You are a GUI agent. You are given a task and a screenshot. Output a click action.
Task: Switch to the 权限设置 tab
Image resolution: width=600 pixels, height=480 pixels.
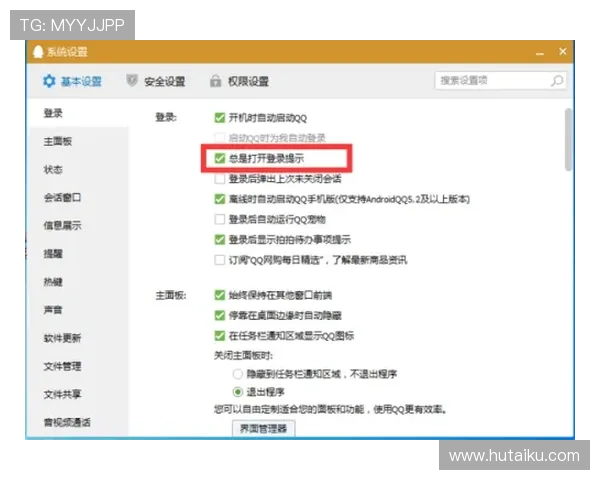tap(240, 81)
